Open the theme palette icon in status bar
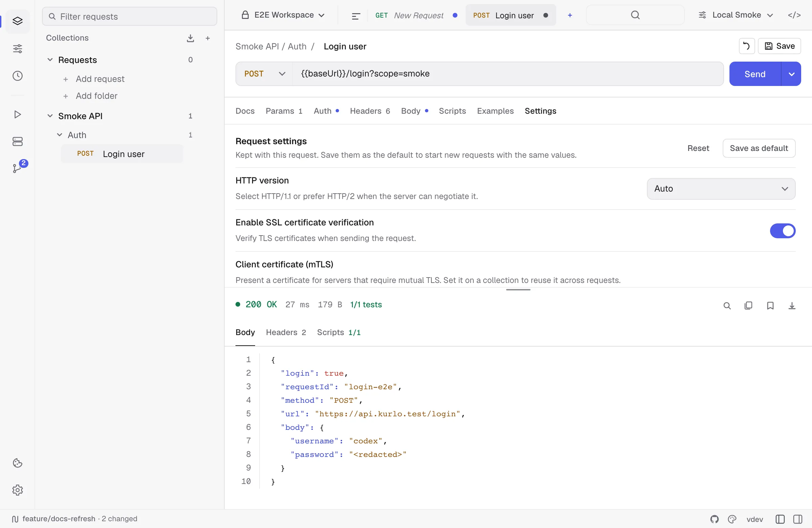Viewport: 812px width, 528px height. (x=732, y=519)
